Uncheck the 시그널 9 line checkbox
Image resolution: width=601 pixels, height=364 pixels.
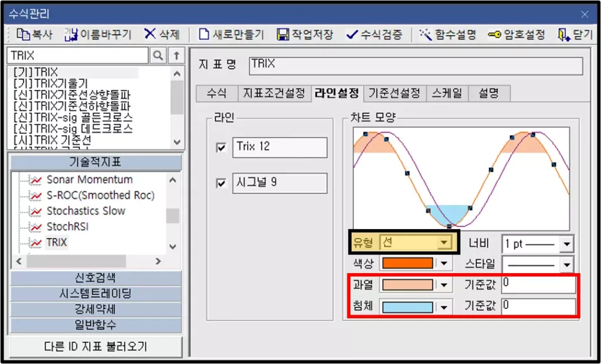pos(221,183)
